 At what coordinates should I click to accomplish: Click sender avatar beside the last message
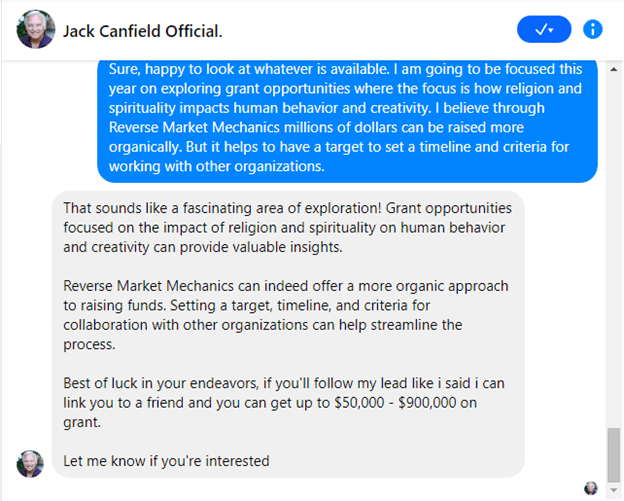click(x=30, y=463)
